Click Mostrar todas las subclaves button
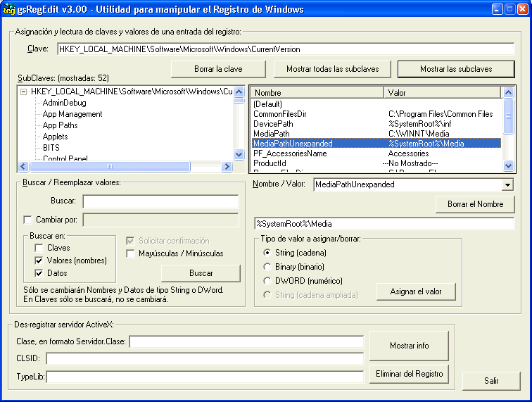The height and width of the screenshot is (402, 532). click(x=332, y=69)
